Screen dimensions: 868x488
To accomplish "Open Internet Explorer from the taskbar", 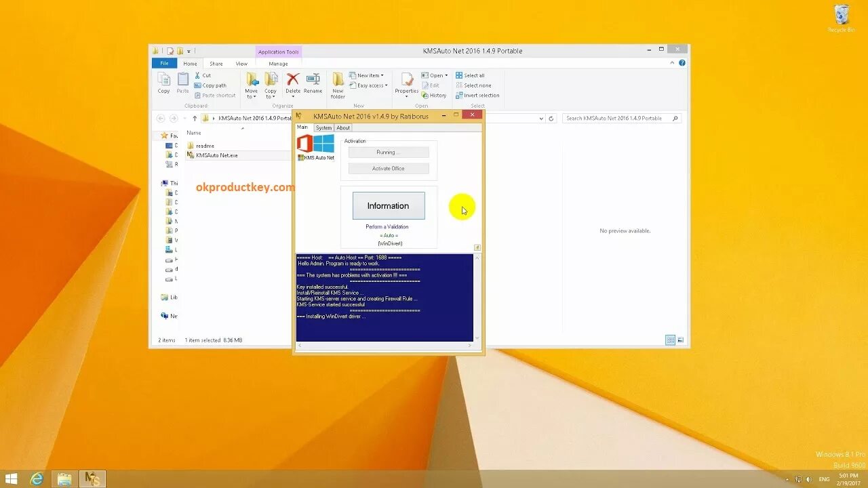I will (x=37, y=479).
